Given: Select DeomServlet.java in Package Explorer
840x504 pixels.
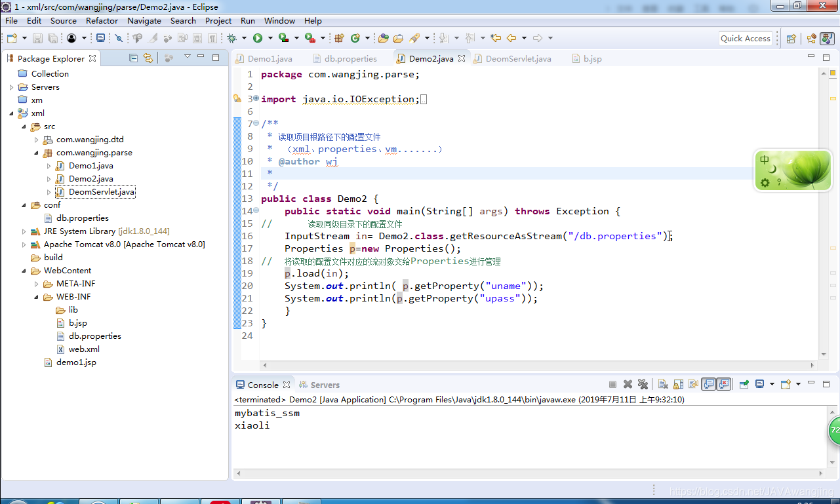Looking at the screenshot, I should (102, 192).
